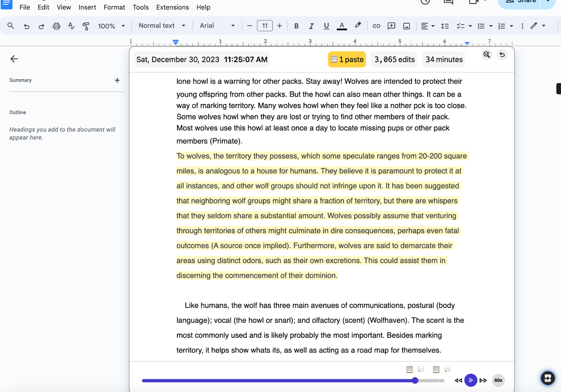Click the spell check icon

[71, 26]
